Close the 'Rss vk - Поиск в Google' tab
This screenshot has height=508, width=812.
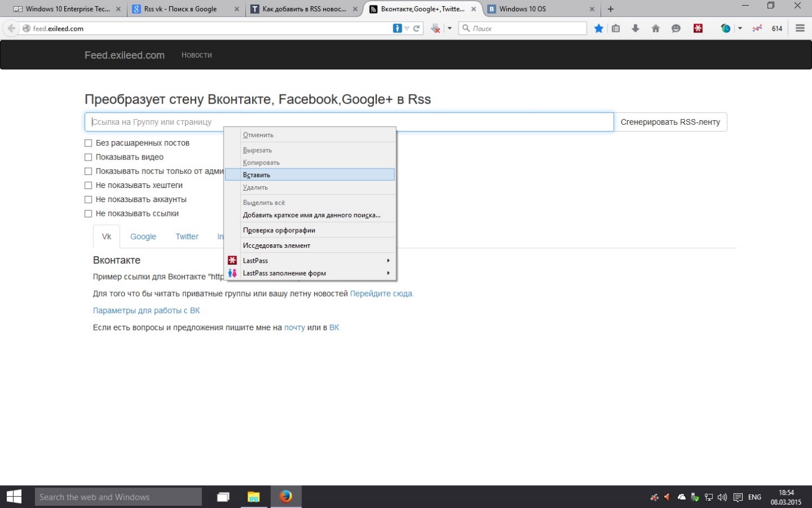237,9
